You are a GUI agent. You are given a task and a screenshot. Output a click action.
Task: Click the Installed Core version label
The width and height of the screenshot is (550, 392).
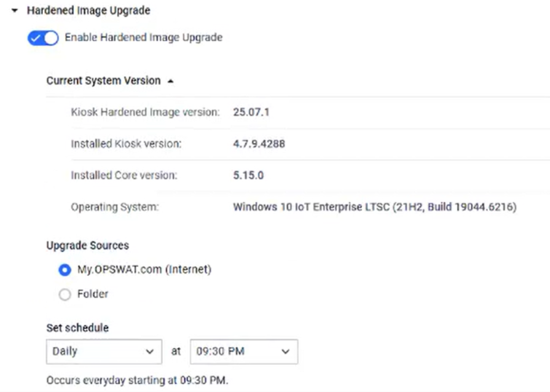coord(124,175)
